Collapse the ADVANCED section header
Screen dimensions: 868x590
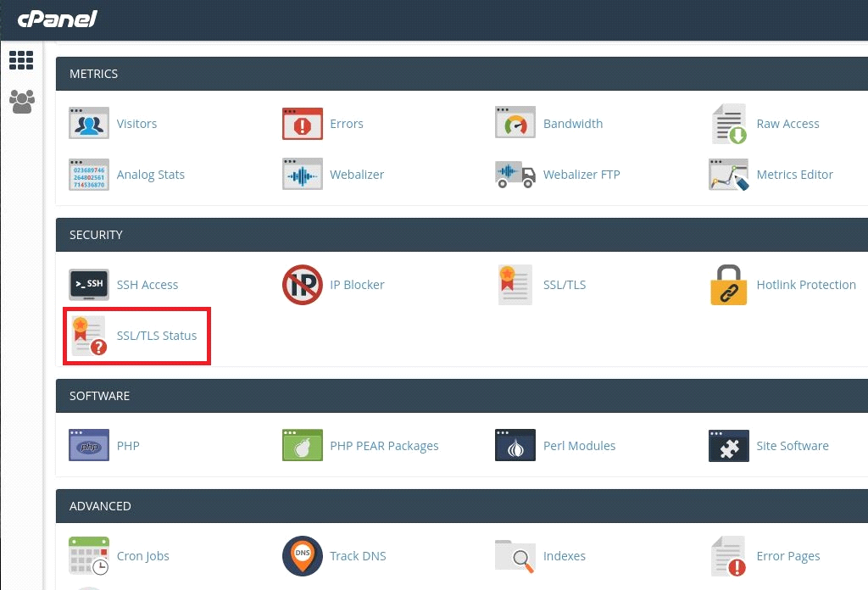462,506
